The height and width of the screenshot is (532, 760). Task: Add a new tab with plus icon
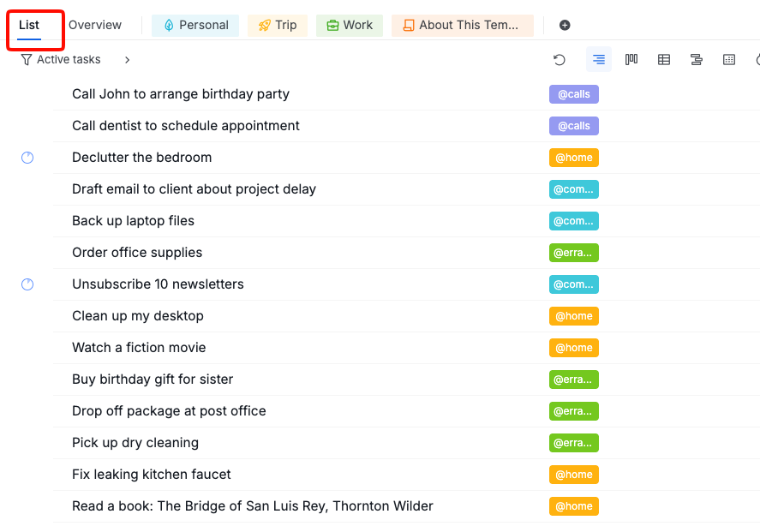[x=565, y=25]
